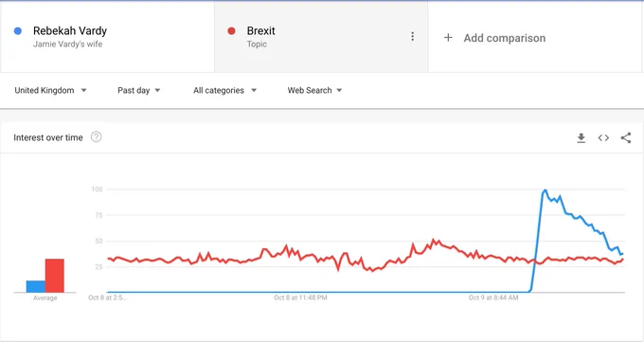Viewport: 644px width, 342px height.
Task: Open the Past day time range dropdown
Action: pos(139,90)
